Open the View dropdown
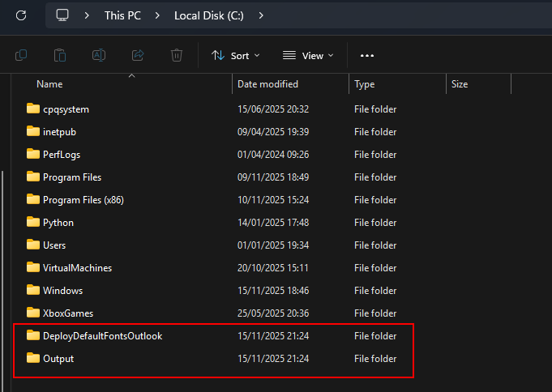Viewport: 552px width, 392px height. (308, 56)
